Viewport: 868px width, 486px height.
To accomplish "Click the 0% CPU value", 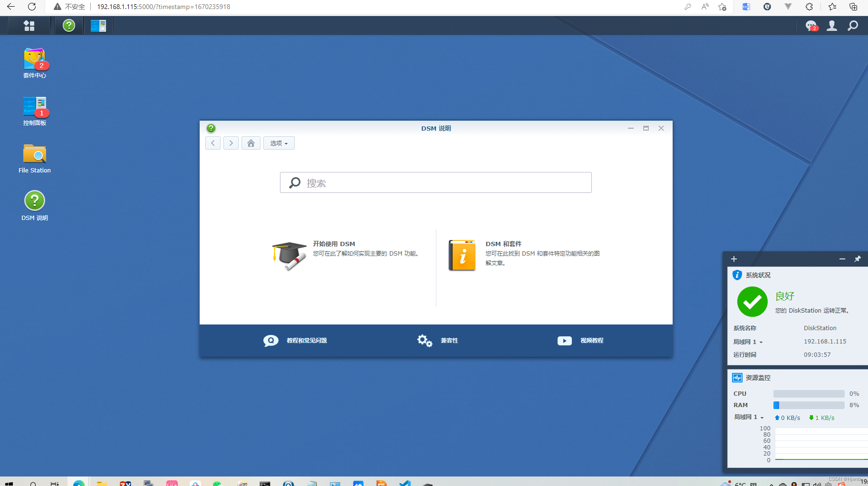I will 854,394.
